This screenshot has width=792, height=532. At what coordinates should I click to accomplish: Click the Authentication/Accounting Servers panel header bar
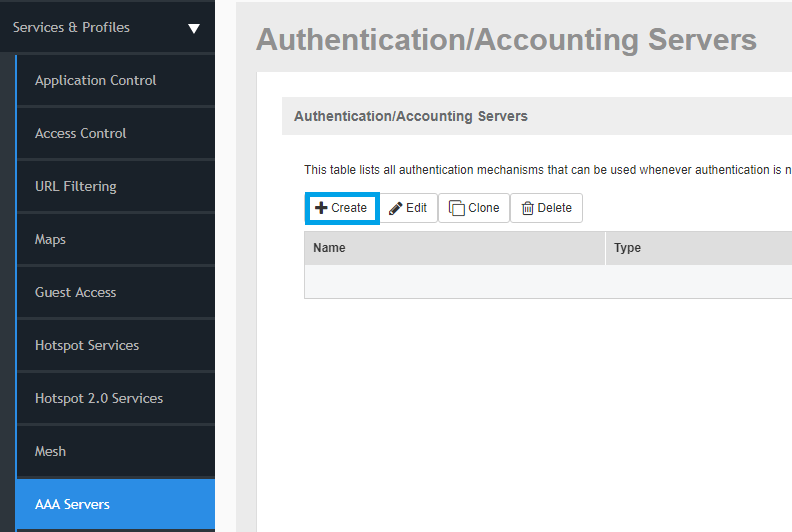pyautogui.click(x=411, y=116)
